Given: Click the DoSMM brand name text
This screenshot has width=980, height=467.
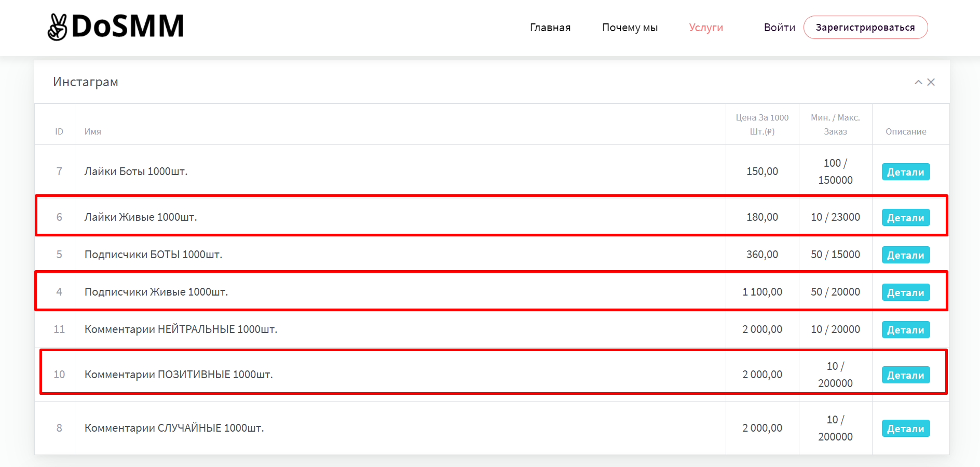Looking at the screenshot, I should pyautogui.click(x=128, y=26).
